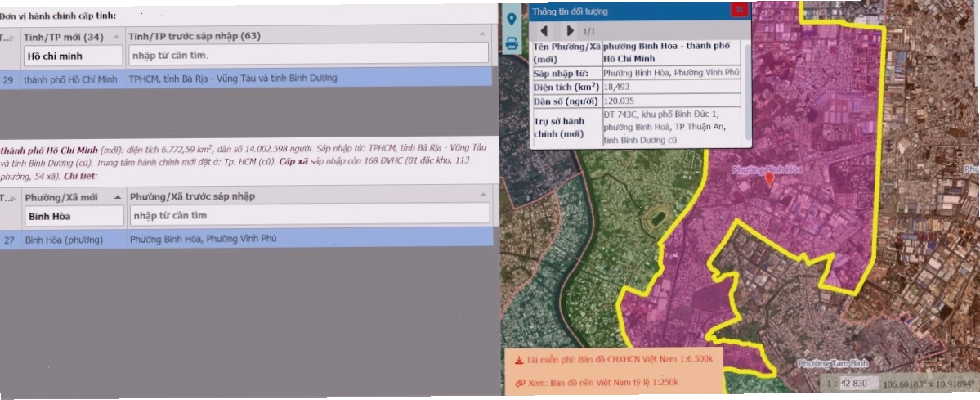
Task: Click the popup's vertical scrollbar
Action: click(x=748, y=91)
